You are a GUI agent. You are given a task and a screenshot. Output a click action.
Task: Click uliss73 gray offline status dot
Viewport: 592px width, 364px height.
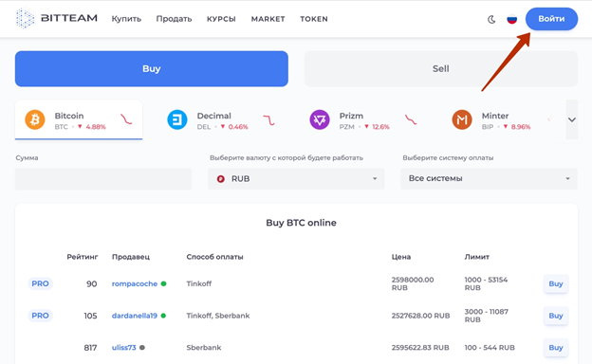pos(142,347)
